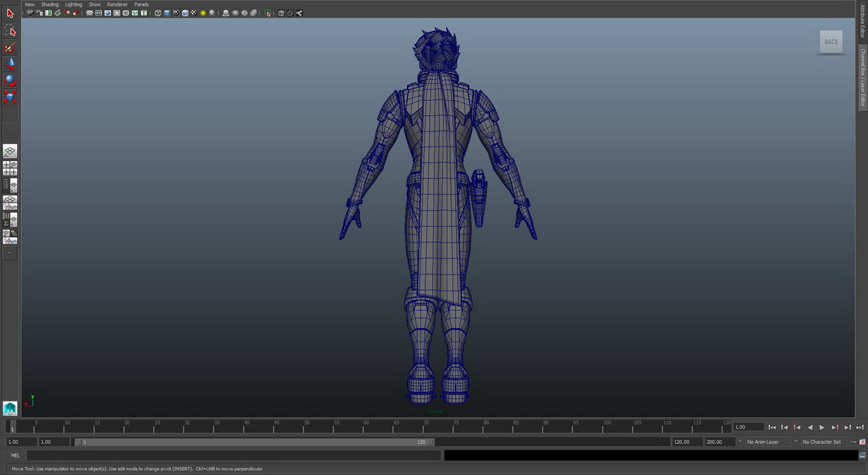Click the range slider bar ending at 120
Screen dimensions: 868x475
(x=254, y=442)
